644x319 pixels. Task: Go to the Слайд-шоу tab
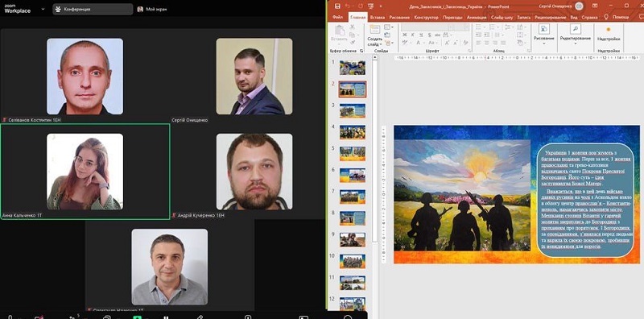pyautogui.click(x=502, y=17)
